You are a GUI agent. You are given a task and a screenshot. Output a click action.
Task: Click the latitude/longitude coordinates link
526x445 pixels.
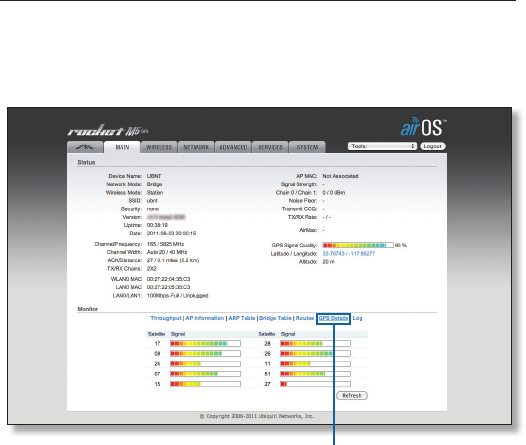pyautogui.click(x=349, y=254)
